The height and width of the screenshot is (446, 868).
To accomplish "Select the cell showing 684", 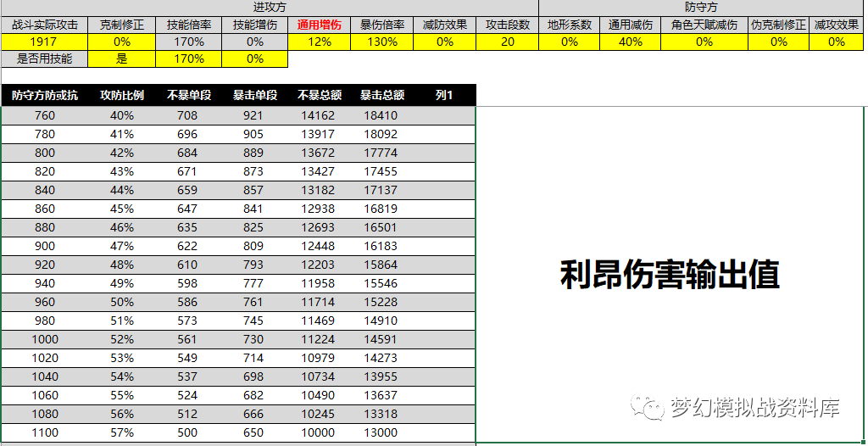I will (187, 153).
